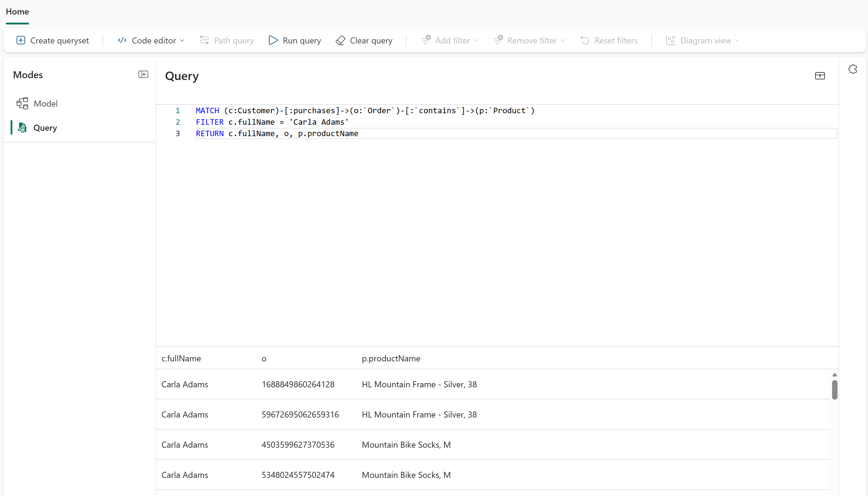Click the Path query icon
This screenshot has width=868, height=496.
click(204, 40)
